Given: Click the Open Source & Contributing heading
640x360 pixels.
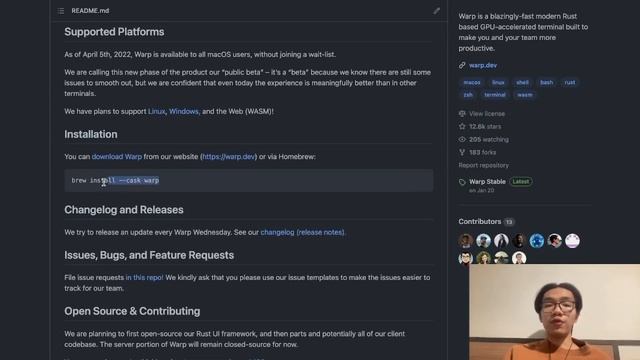Looking at the screenshot, I should pos(132,311).
